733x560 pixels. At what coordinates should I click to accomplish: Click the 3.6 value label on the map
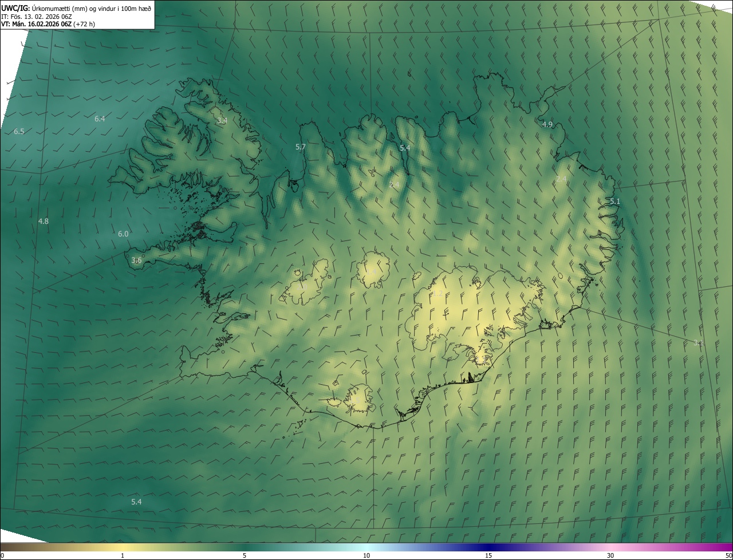(136, 261)
